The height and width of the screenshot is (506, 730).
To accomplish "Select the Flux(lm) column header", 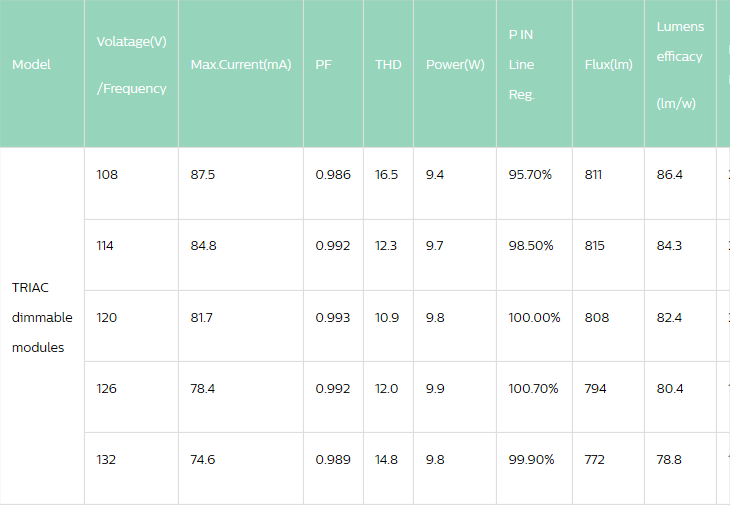I will 608,65.
